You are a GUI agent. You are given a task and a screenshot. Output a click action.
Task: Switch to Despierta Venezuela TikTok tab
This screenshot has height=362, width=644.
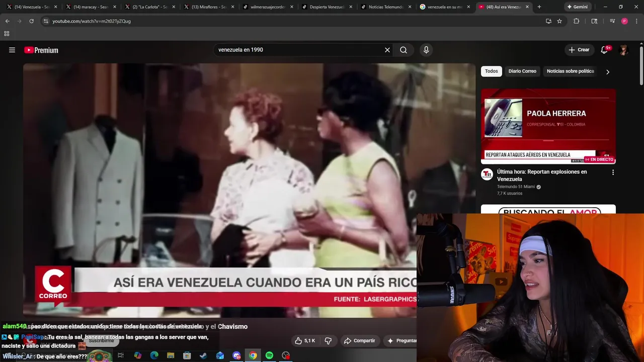tap(327, 7)
